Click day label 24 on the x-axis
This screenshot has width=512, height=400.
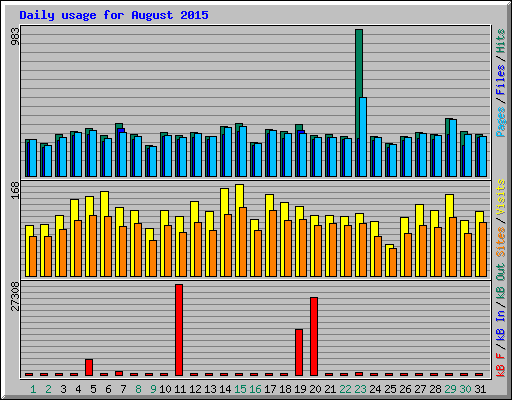click(x=375, y=389)
